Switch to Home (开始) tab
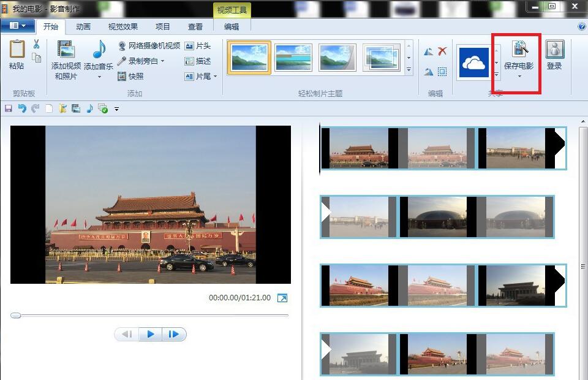This screenshot has width=588, height=380. [51, 26]
